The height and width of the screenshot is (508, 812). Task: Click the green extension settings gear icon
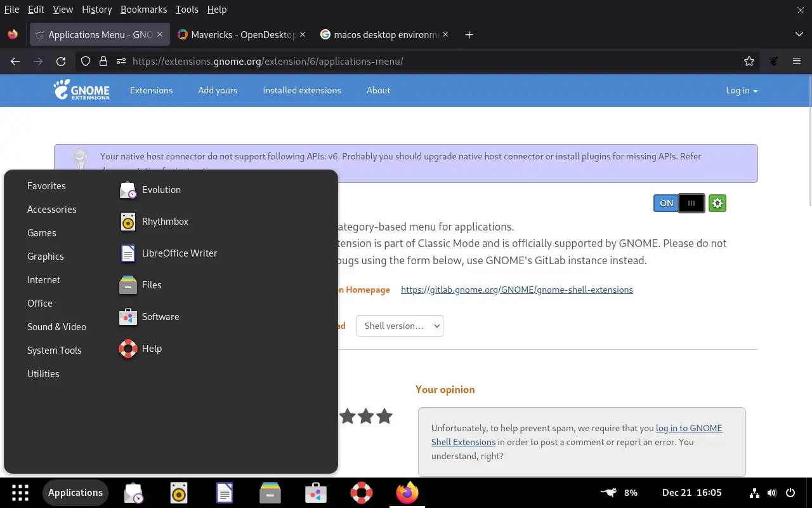[x=717, y=203]
